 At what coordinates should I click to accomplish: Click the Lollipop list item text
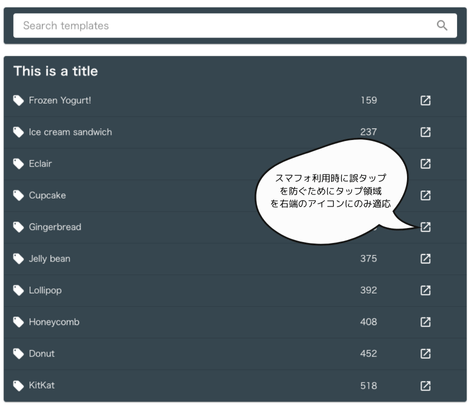[45, 290]
